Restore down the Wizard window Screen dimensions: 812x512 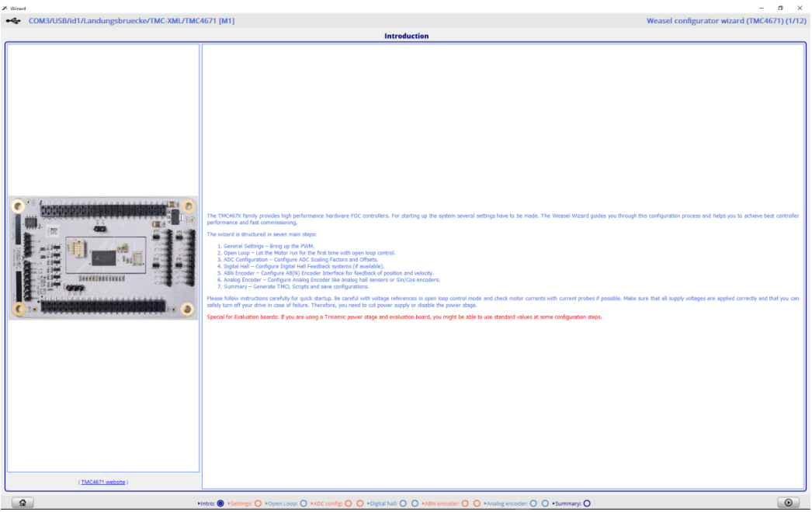tap(780, 8)
